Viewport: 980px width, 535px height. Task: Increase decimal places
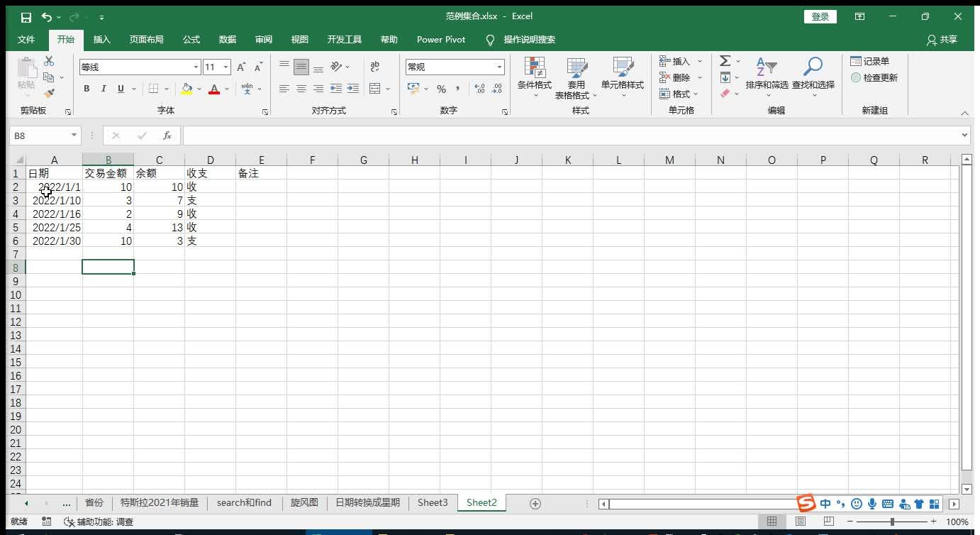click(479, 89)
